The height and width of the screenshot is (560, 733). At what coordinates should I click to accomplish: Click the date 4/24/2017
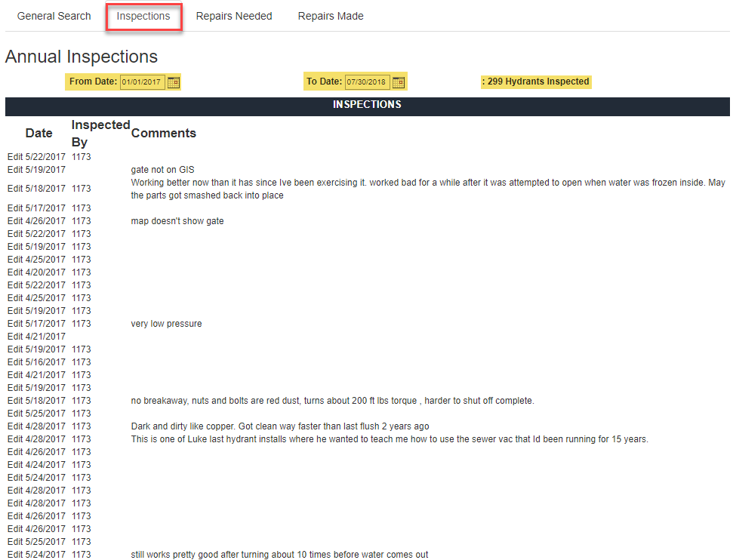coord(45,465)
